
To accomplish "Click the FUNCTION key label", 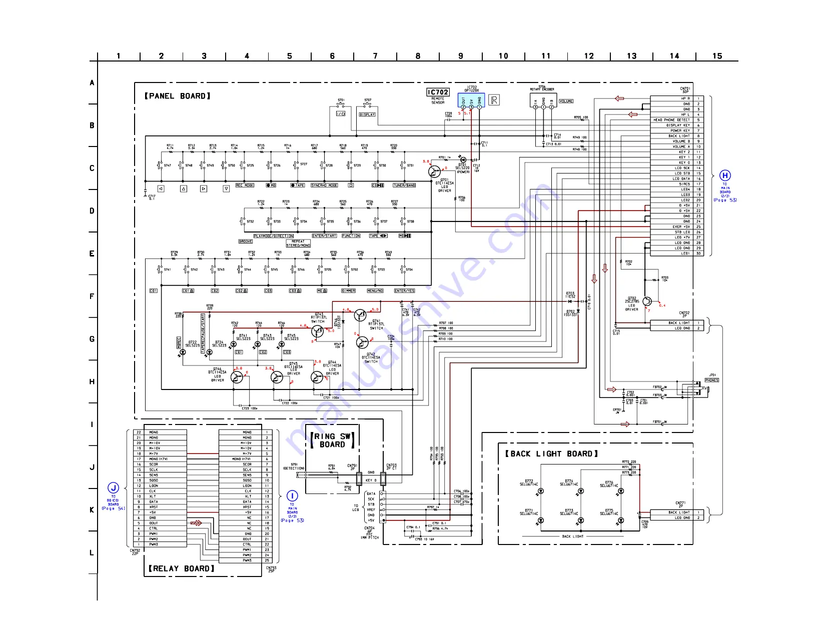I will click(351, 236).
